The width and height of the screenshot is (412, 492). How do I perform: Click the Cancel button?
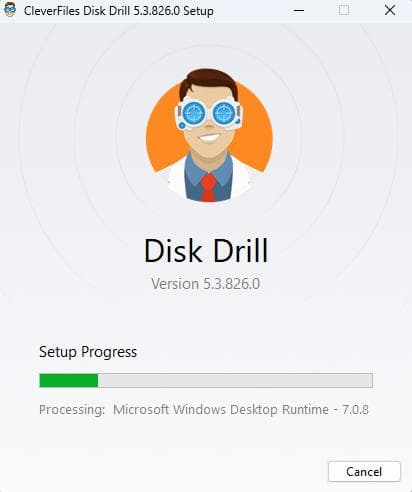pyautogui.click(x=364, y=471)
